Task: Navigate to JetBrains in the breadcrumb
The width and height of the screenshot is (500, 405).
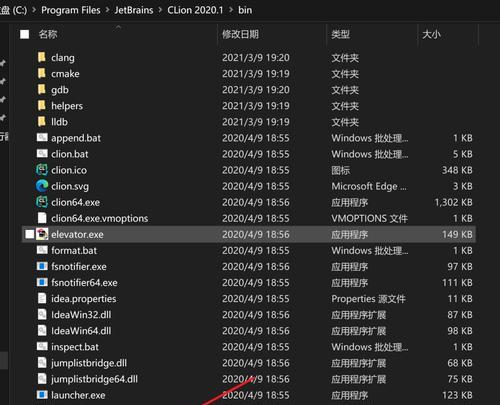Action: click(134, 10)
